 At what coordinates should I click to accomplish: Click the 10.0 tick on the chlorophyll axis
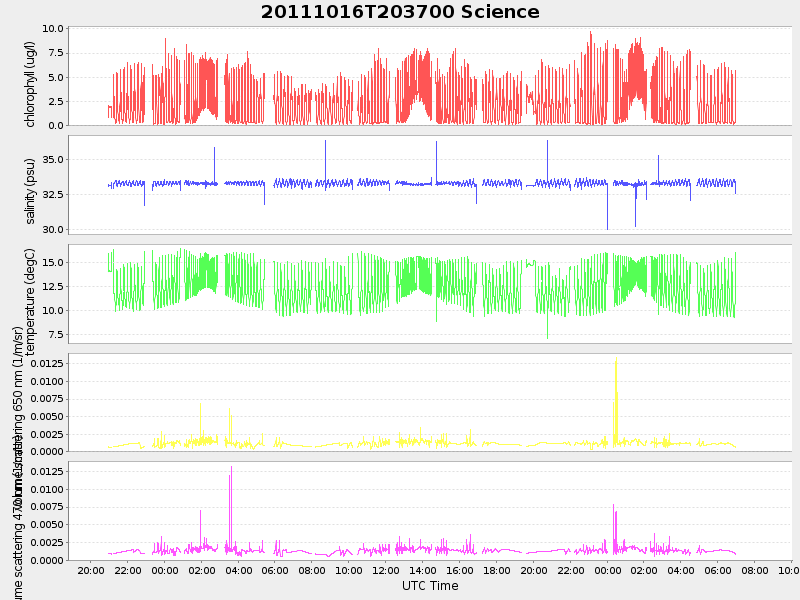pyautogui.click(x=53, y=29)
